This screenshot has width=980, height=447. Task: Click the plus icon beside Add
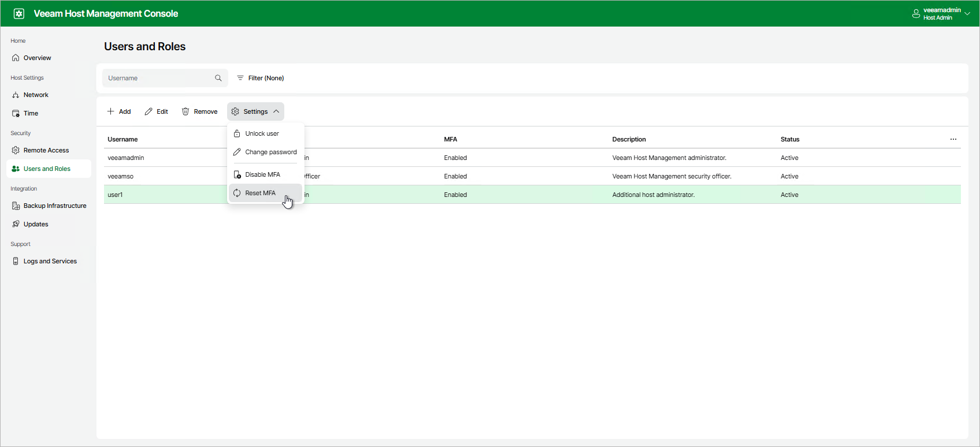tap(110, 111)
